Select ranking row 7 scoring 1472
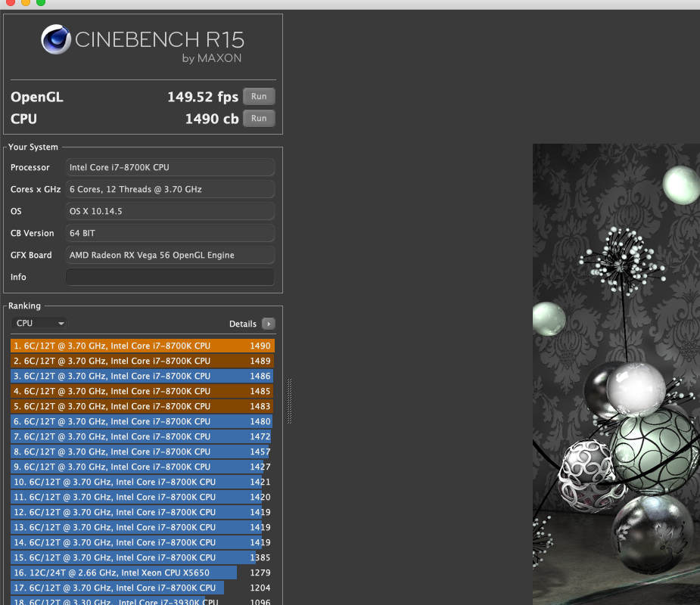This screenshot has width=700, height=605. (142, 437)
